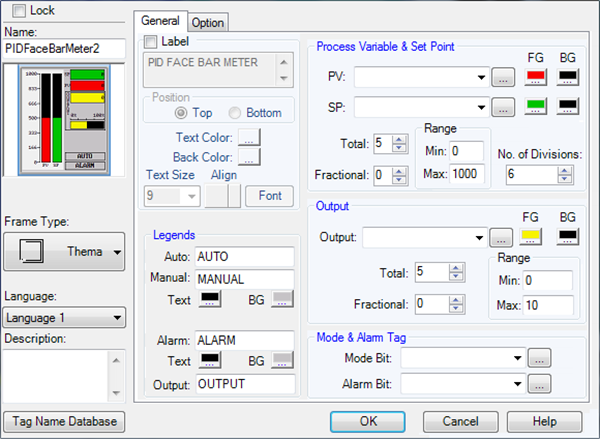Open the Frame Type Thema dropdown

pyautogui.click(x=64, y=252)
